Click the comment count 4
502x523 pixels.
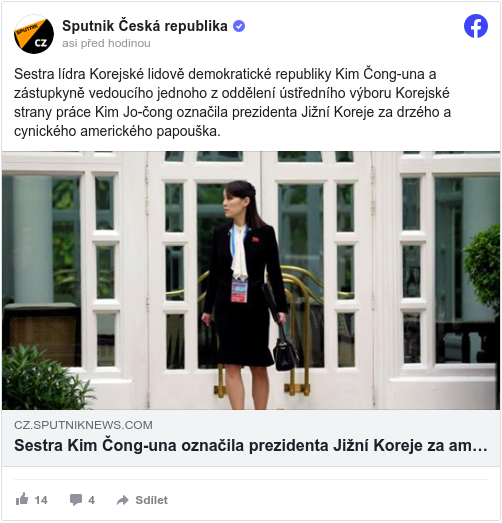pos(91,500)
